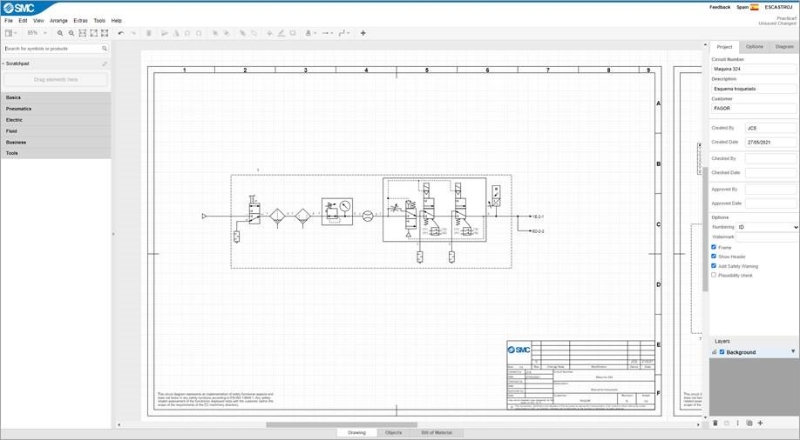800x440 pixels.
Task: Open the connection arrow style dropdown
Action: [327, 33]
